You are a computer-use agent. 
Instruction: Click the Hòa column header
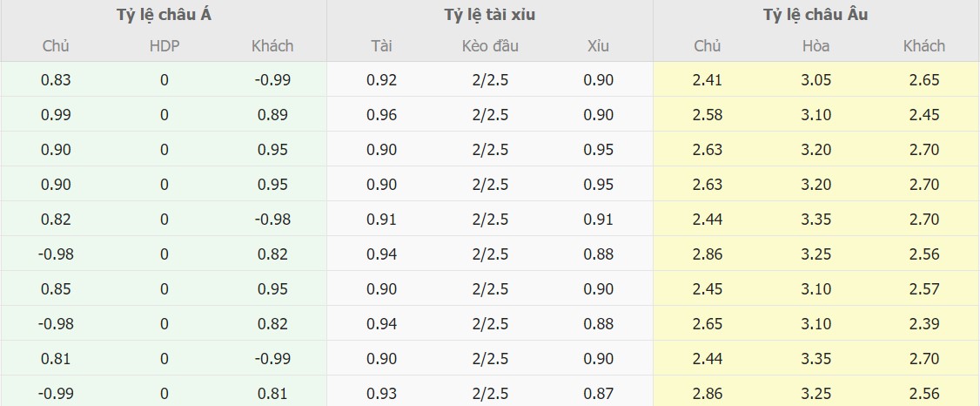[816, 45]
